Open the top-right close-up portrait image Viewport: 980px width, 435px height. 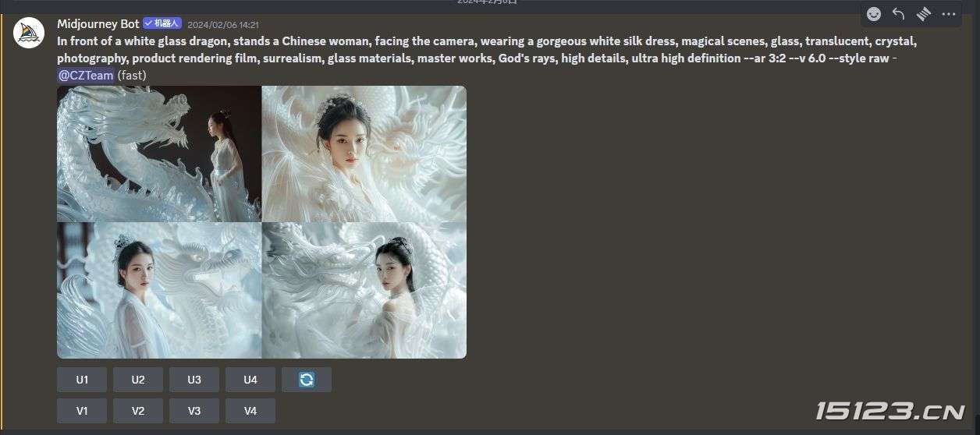(x=364, y=154)
